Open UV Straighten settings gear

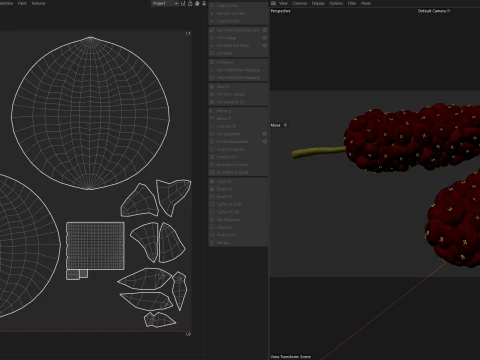(265, 134)
